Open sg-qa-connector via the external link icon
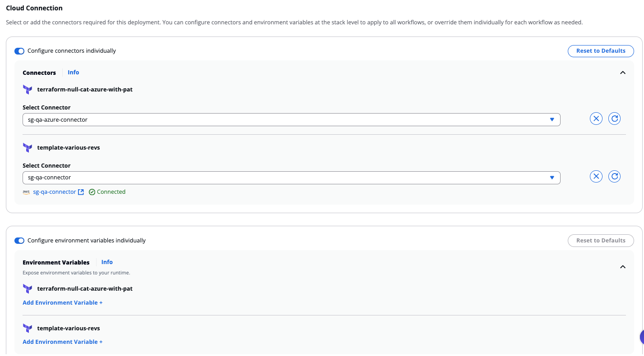The height and width of the screenshot is (356, 644). pyautogui.click(x=81, y=192)
